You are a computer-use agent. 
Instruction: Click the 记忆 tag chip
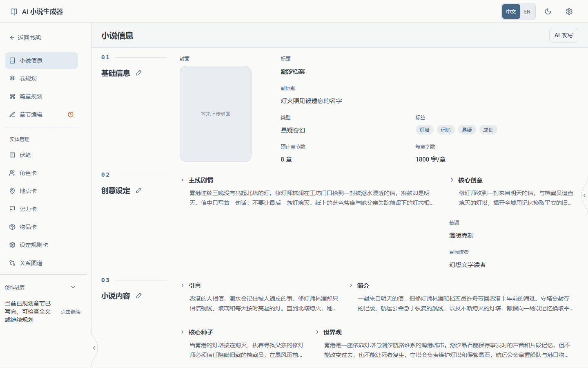pos(446,130)
